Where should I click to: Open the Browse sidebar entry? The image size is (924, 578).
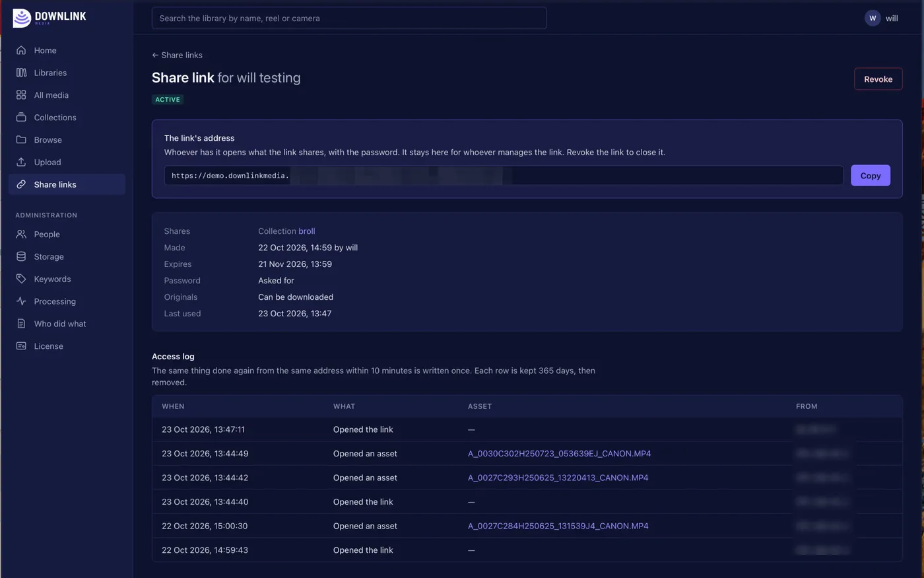67,140
